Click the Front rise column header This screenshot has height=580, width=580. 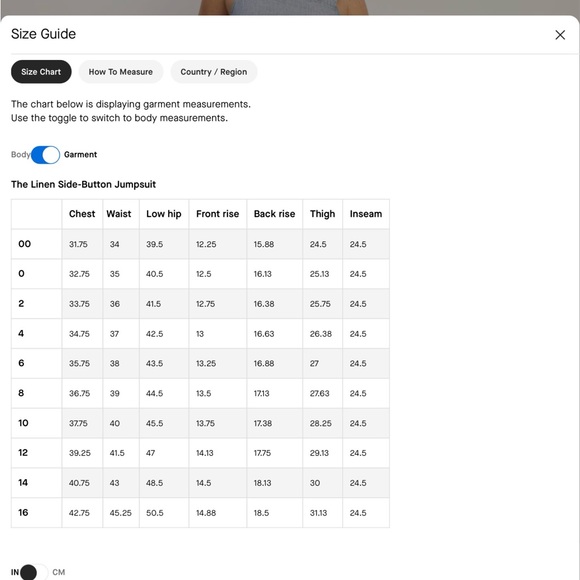[218, 214]
